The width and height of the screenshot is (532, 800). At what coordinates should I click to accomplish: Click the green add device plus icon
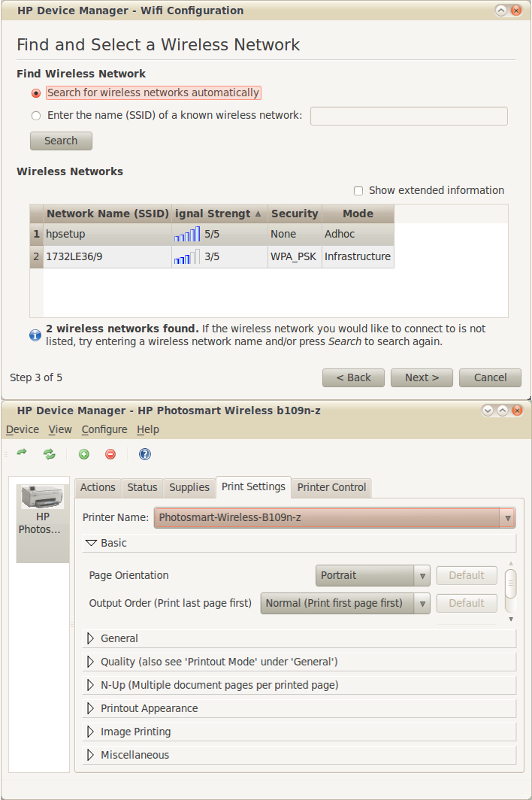[x=84, y=454]
